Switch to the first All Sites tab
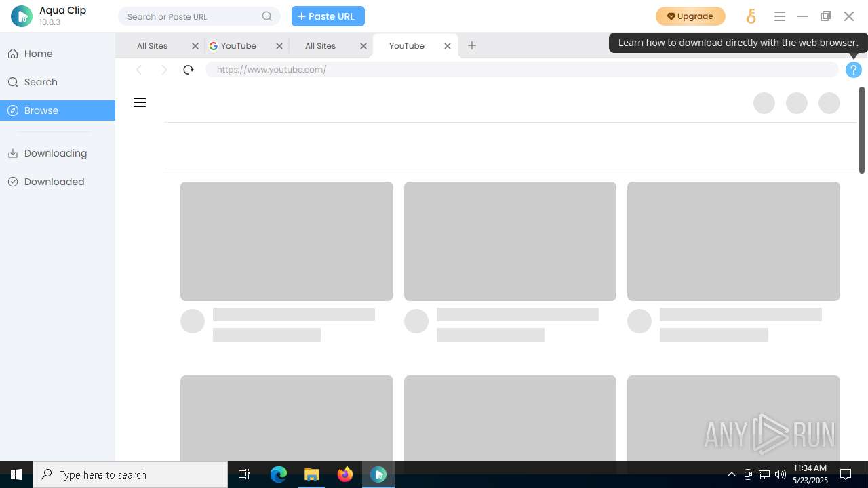Image resolution: width=868 pixels, height=488 pixels. [153, 46]
